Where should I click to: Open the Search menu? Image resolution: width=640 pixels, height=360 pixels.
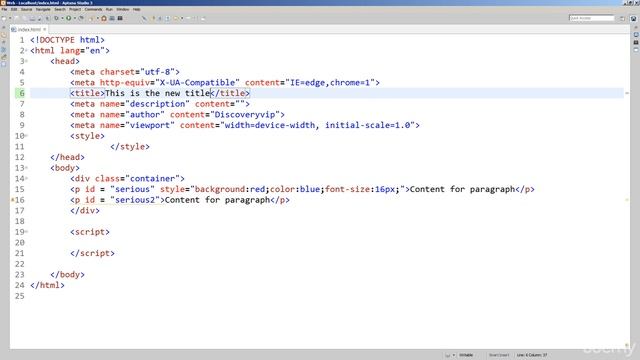[60, 9]
